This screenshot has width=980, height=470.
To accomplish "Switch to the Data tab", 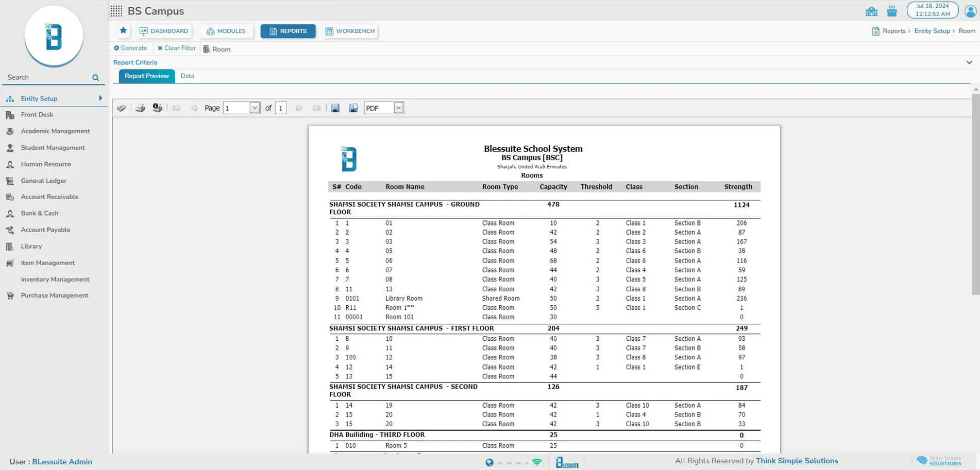I will coord(187,76).
